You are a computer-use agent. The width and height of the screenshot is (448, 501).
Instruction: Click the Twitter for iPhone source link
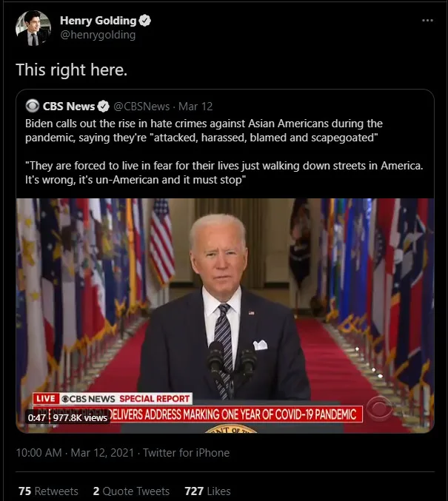pyautogui.click(x=186, y=452)
